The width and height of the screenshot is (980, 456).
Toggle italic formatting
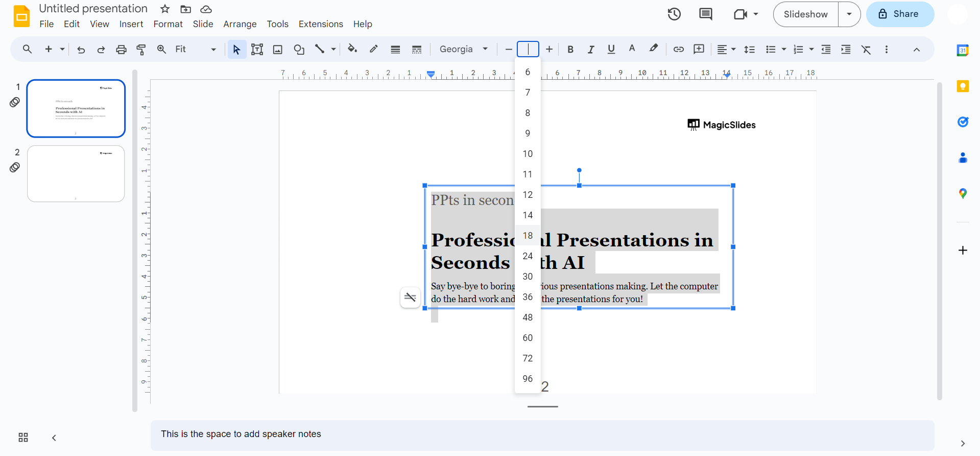591,50
